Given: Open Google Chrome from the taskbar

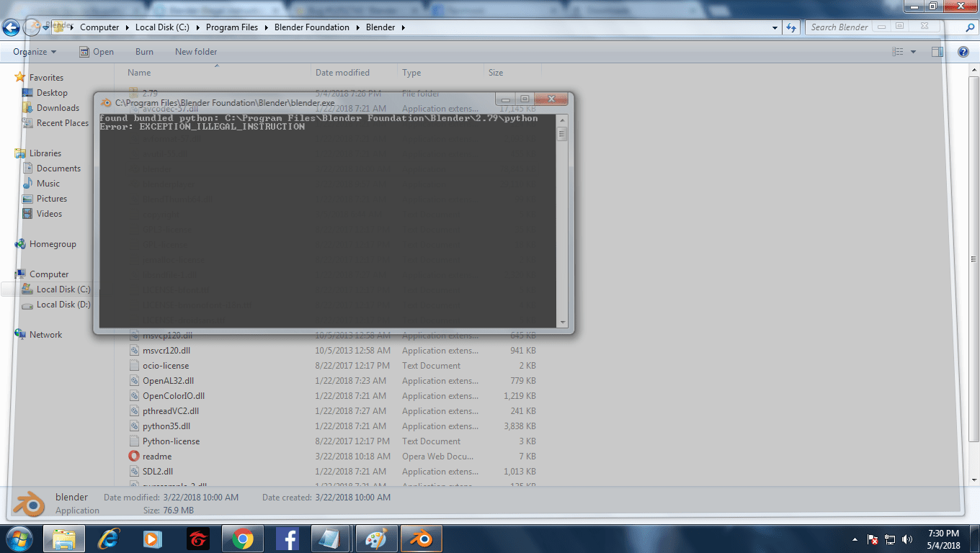Looking at the screenshot, I should pyautogui.click(x=243, y=538).
